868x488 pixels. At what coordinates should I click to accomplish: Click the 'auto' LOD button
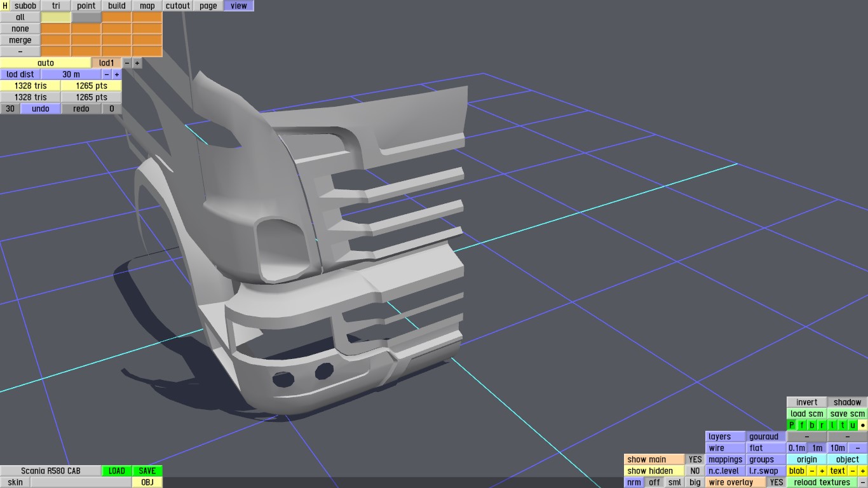(x=46, y=63)
